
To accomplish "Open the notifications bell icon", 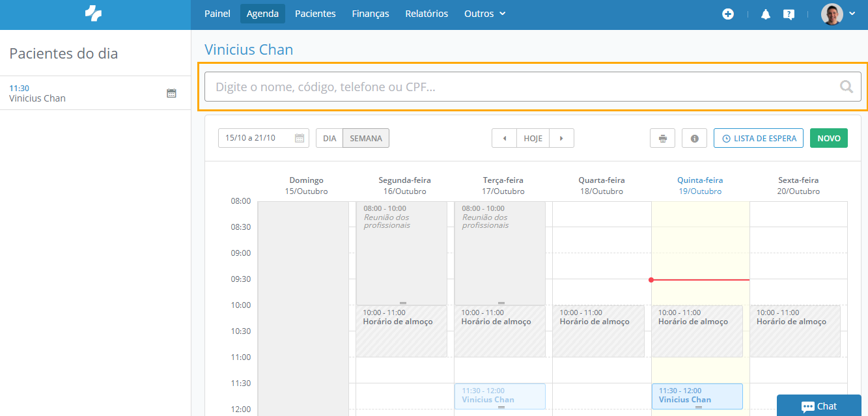I will [x=766, y=14].
